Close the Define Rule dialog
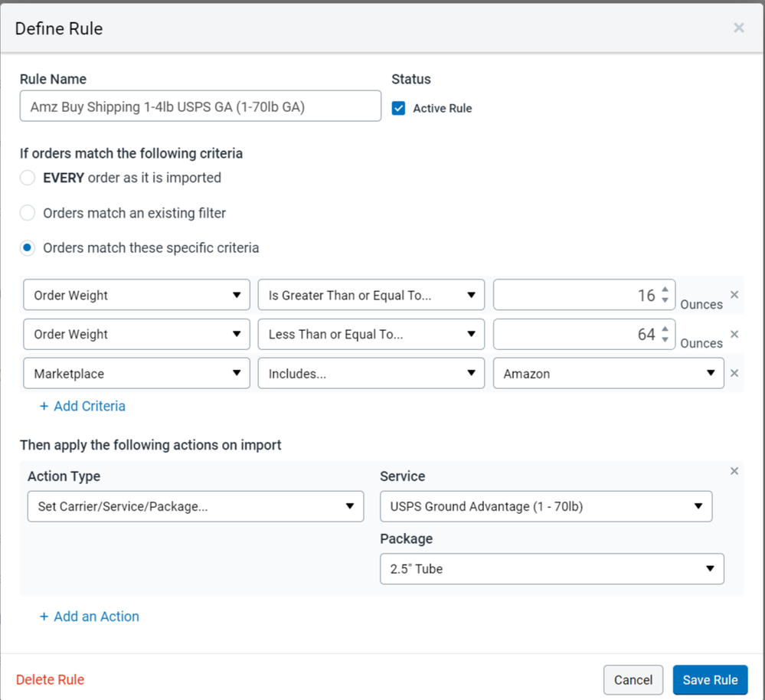Image resolution: width=765 pixels, height=700 pixels. (x=738, y=28)
